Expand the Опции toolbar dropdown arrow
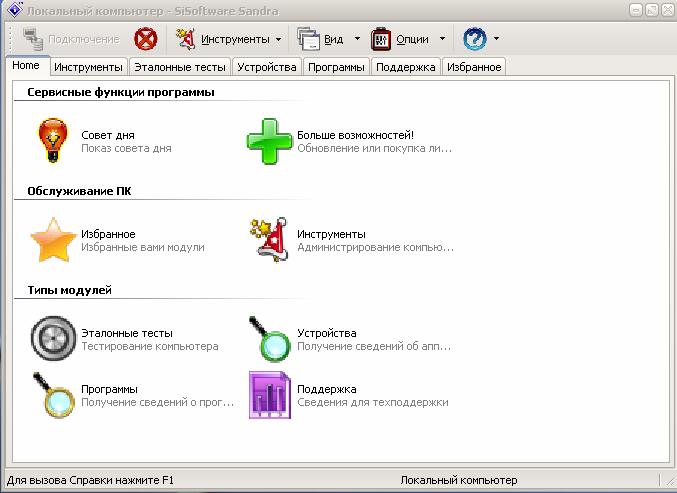The image size is (677, 493). (x=442, y=39)
